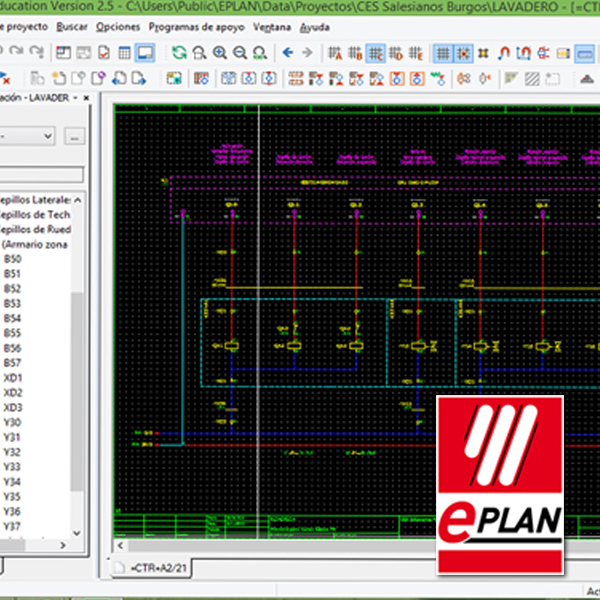Viewport: 600px width, 600px height.
Task: Toggle the graphical preview window icon
Action: (145, 52)
